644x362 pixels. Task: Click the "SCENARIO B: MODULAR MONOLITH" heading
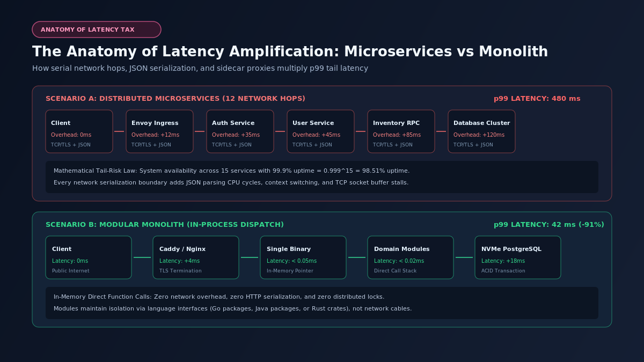click(165, 225)
